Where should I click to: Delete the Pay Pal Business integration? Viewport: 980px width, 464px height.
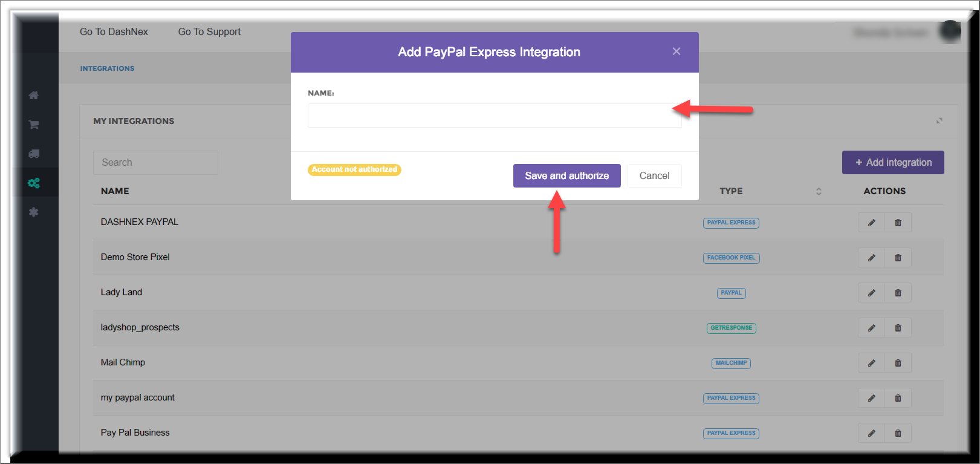pyautogui.click(x=898, y=433)
